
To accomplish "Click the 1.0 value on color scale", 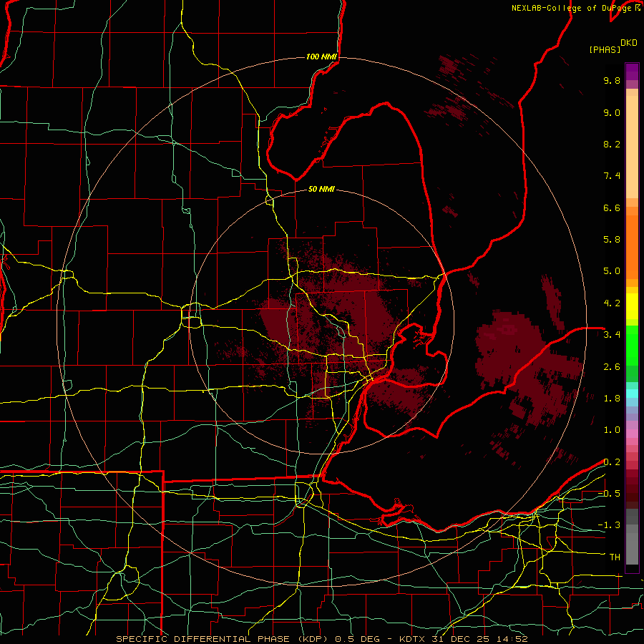I will coord(612,430).
